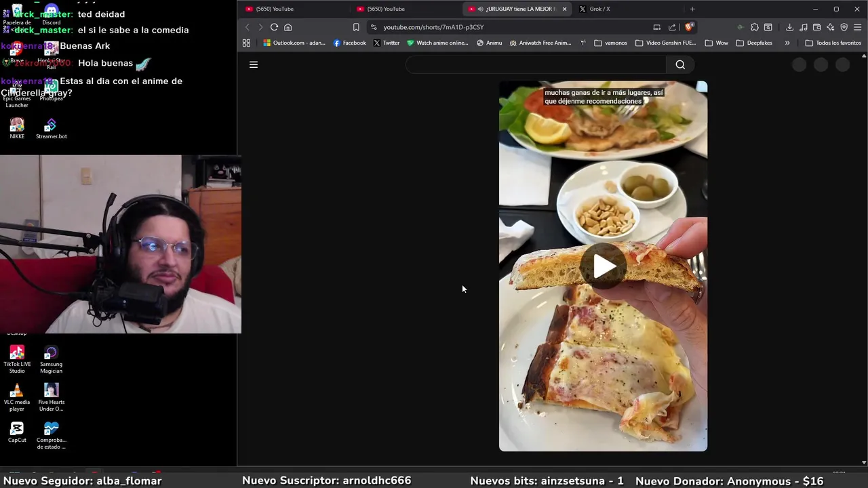The width and height of the screenshot is (868, 488).
Task: Open a new tab with the plus button
Action: click(x=692, y=9)
